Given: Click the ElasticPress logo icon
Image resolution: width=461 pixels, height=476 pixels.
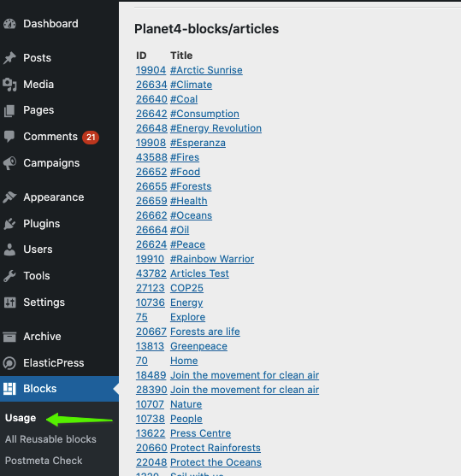Looking at the screenshot, I should tap(9, 363).
